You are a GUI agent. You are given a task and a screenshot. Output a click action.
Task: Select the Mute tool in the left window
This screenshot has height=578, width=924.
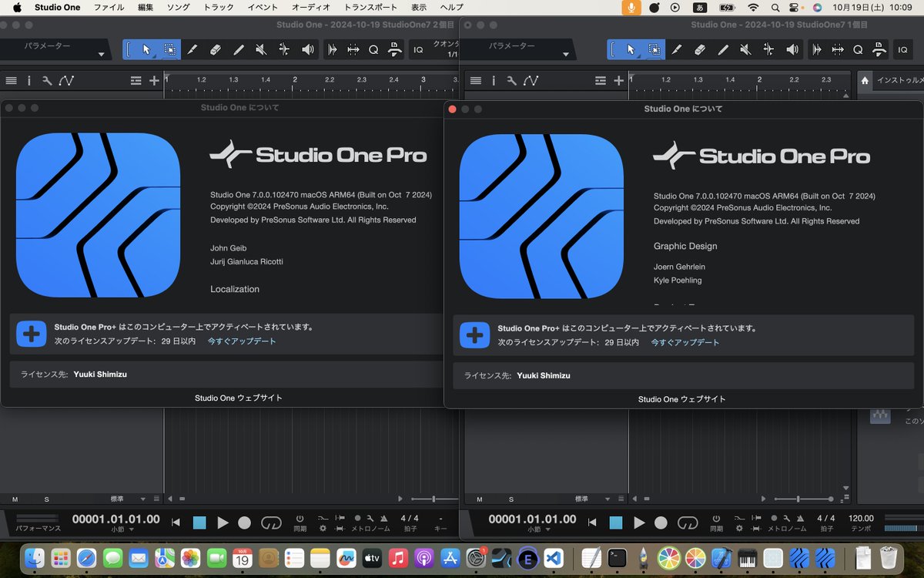tap(261, 49)
